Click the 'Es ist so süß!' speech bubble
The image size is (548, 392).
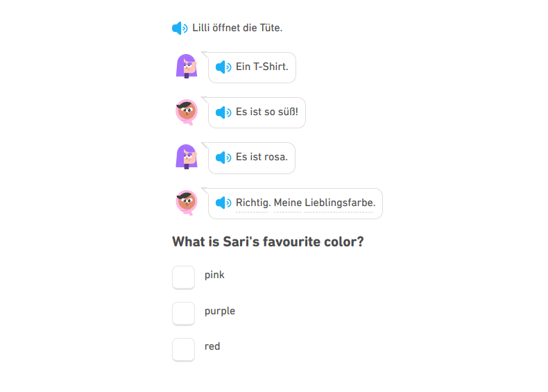(x=257, y=112)
